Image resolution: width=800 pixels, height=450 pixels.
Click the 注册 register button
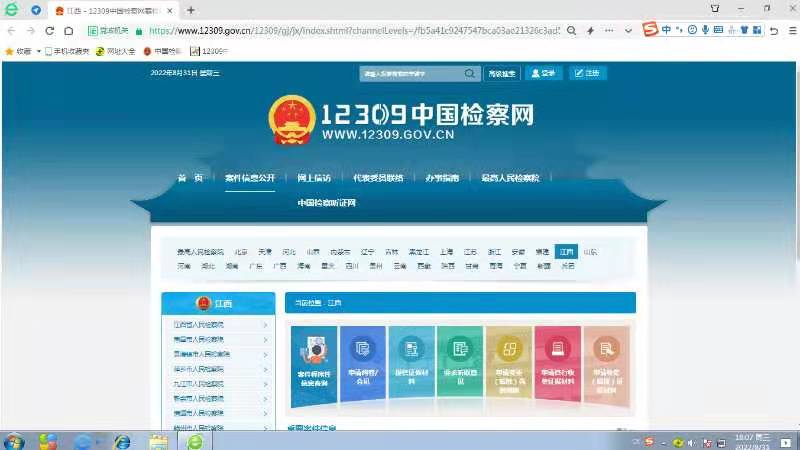click(588, 74)
